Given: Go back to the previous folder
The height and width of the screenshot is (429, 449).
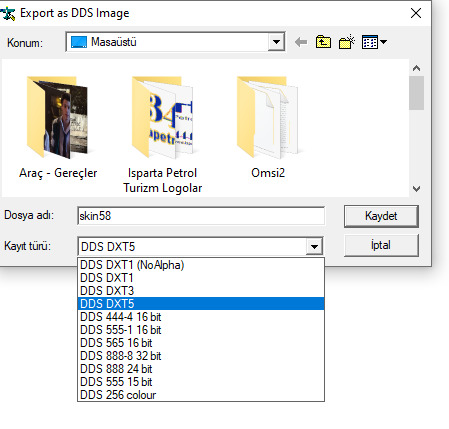Looking at the screenshot, I should pyautogui.click(x=301, y=42).
